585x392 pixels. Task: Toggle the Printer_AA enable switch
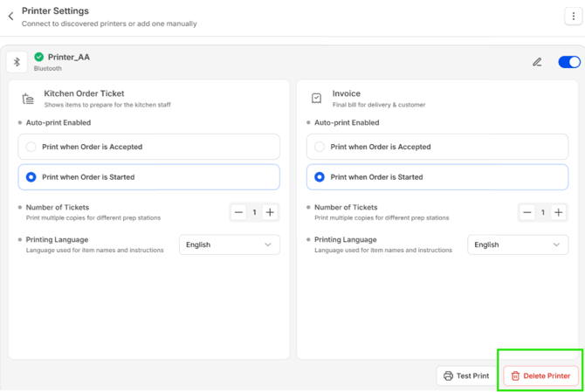pos(568,62)
